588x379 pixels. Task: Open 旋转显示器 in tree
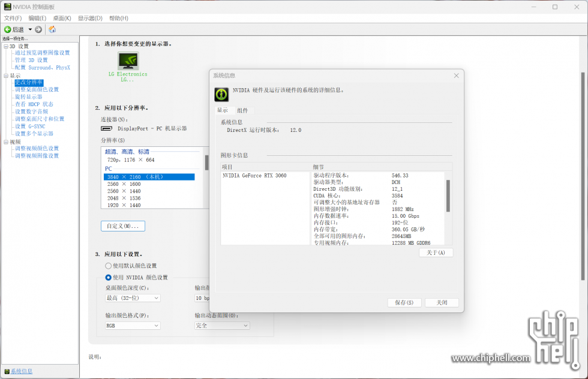(29, 97)
